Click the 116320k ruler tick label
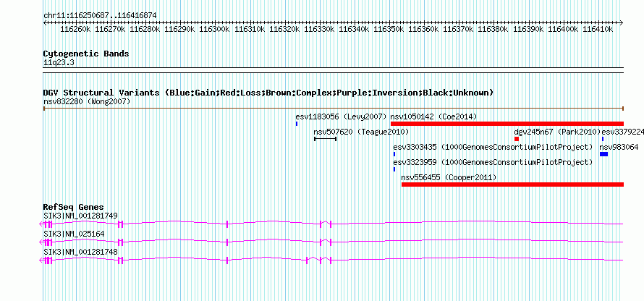The image size is (644, 301). click(284, 29)
